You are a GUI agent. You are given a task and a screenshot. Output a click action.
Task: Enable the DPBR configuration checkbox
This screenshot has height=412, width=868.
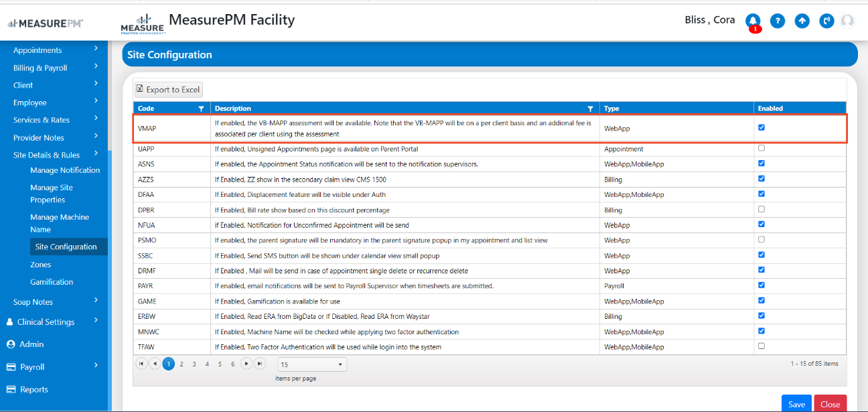[762, 209]
